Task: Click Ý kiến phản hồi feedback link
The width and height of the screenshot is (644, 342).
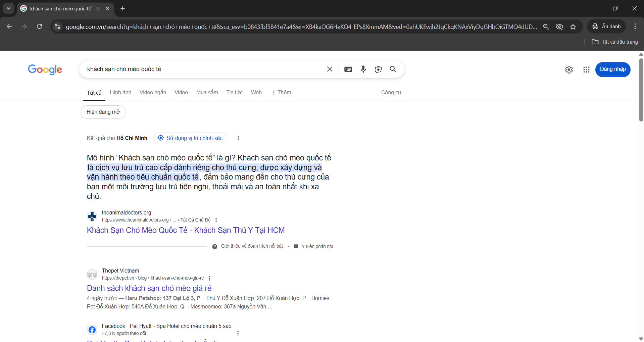Action: (x=313, y=246)
